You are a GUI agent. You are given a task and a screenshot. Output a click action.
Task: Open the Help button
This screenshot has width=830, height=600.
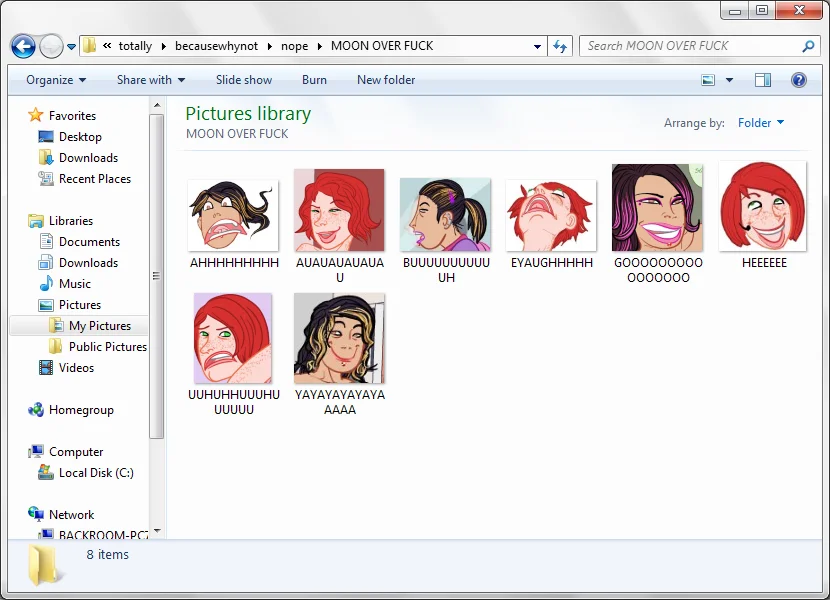pos(799,80)
